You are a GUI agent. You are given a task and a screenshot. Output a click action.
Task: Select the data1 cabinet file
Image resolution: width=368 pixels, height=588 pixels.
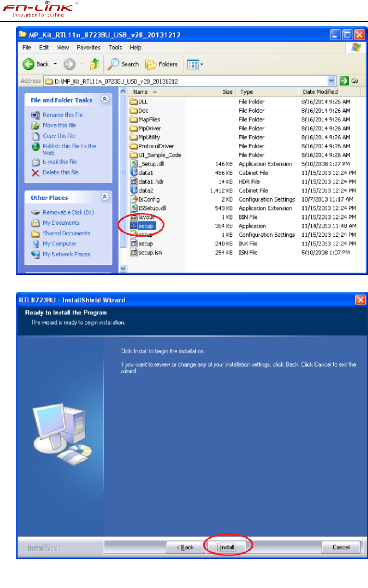pos(142,173)
